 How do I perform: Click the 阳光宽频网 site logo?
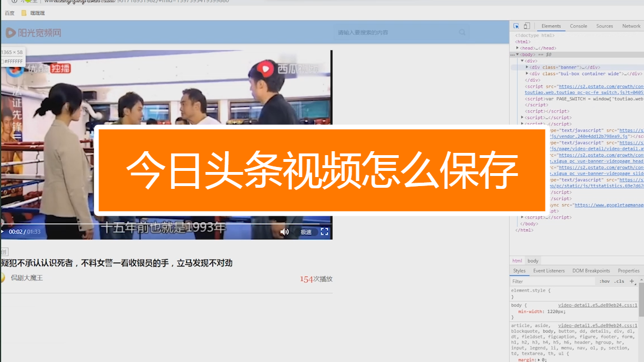click(x=34, y=33)
